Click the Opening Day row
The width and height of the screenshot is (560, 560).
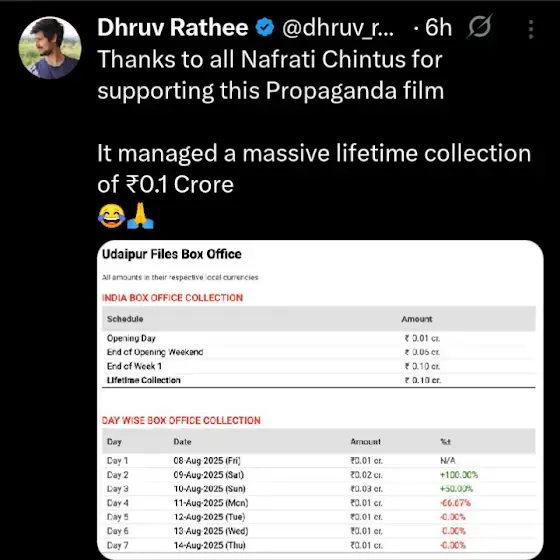point(319,338)
